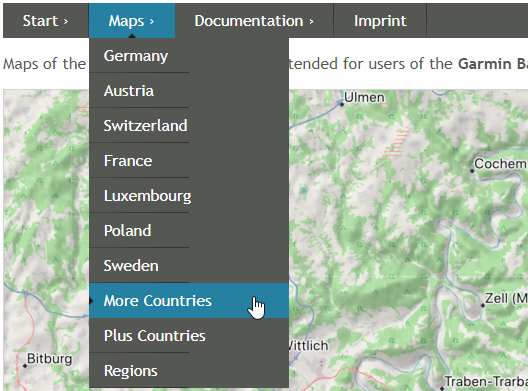
Task: Open the Regions menu entry
Action: coord(189,370)
